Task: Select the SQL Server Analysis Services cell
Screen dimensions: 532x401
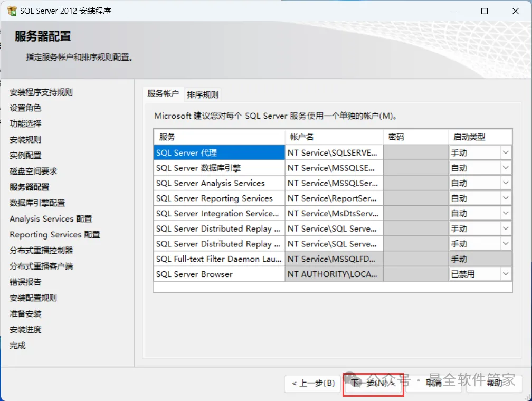Action: point(219,183)
